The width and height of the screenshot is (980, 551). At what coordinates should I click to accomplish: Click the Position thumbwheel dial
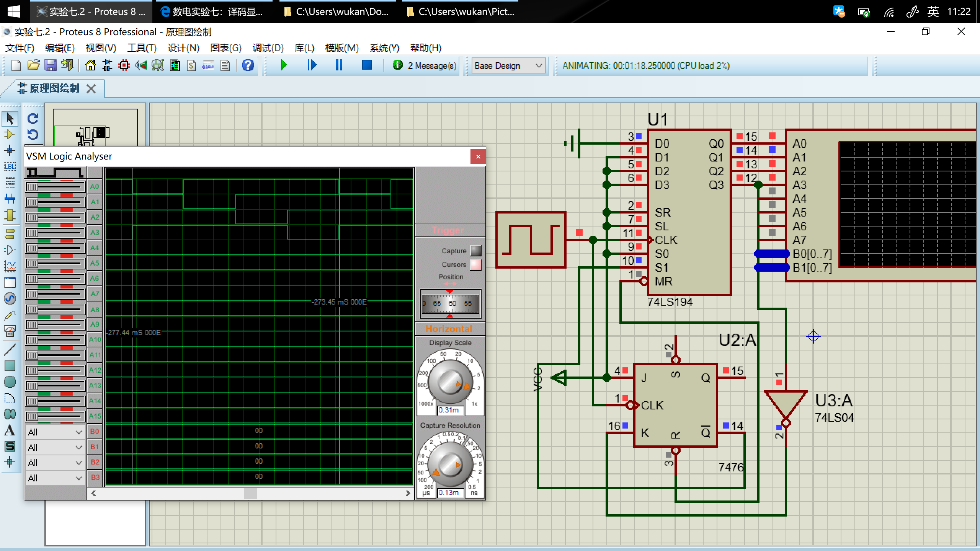click(x=450, y=304)
